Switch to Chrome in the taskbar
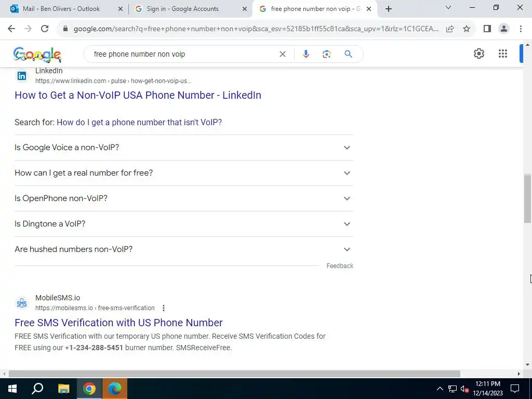Screen dimensions: 532x399 89,389
